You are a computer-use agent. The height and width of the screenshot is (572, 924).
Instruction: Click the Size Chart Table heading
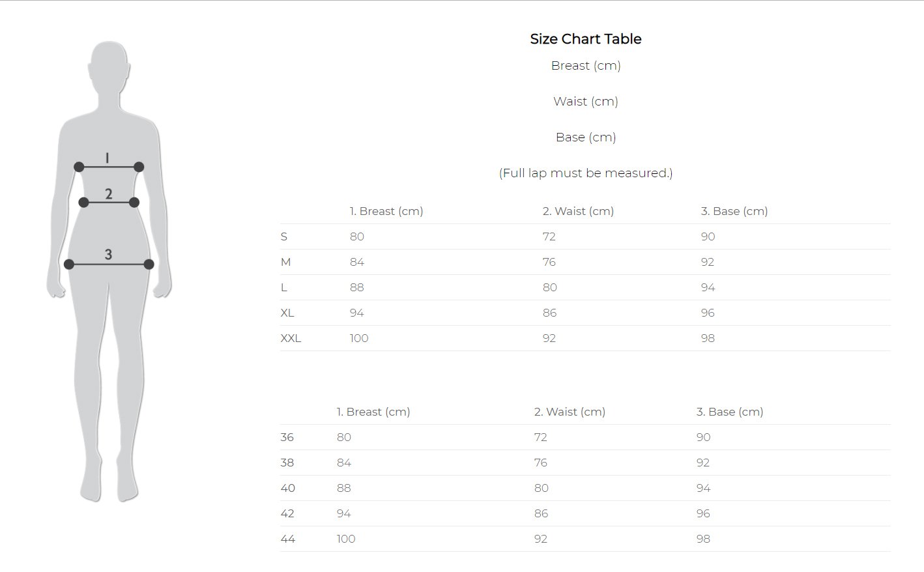[585, 39]
